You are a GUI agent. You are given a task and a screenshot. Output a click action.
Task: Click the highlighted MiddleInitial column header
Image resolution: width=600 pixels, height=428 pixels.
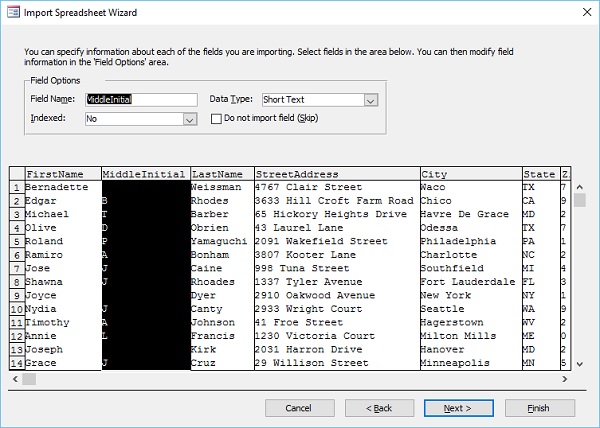pos(144,174)
